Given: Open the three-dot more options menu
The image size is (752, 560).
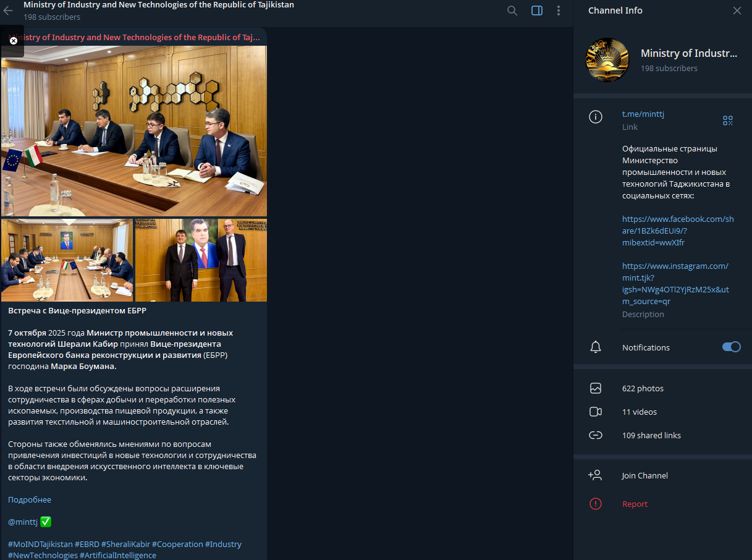Looking at the screenshot, I should (x=559, y=11).
